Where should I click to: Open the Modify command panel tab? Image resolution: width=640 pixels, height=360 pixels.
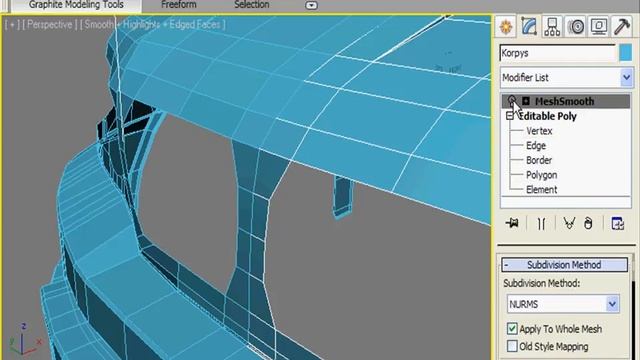(x=529, y=27)
